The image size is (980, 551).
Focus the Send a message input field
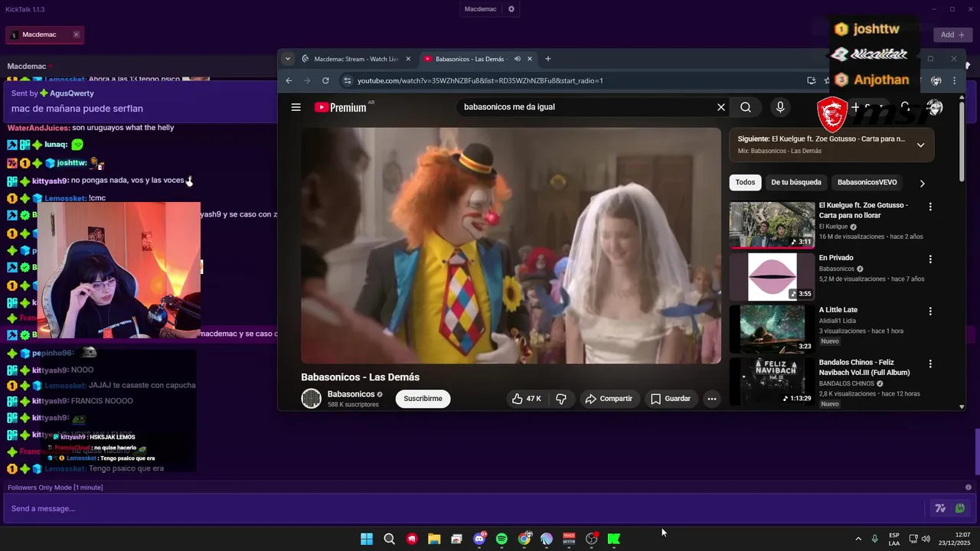tap(463, 508)
